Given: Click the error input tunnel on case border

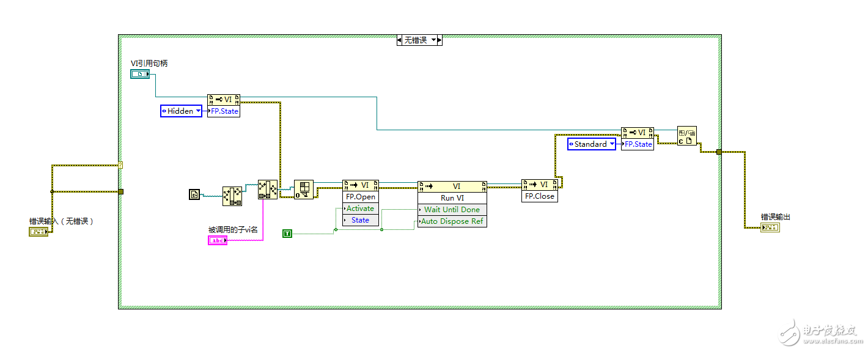Looking at the screenshot, I should [120, 191].
